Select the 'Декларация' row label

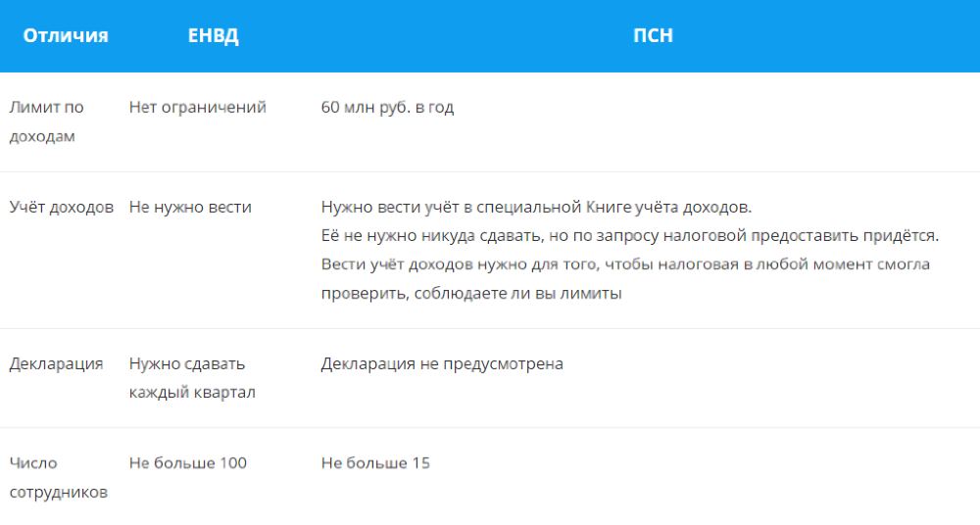[56, 364]
